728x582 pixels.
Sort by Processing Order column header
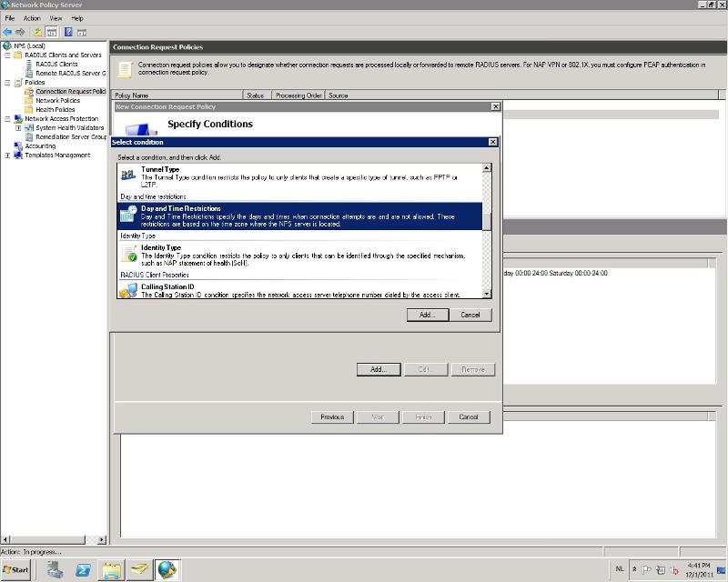(x=298, y=95)
